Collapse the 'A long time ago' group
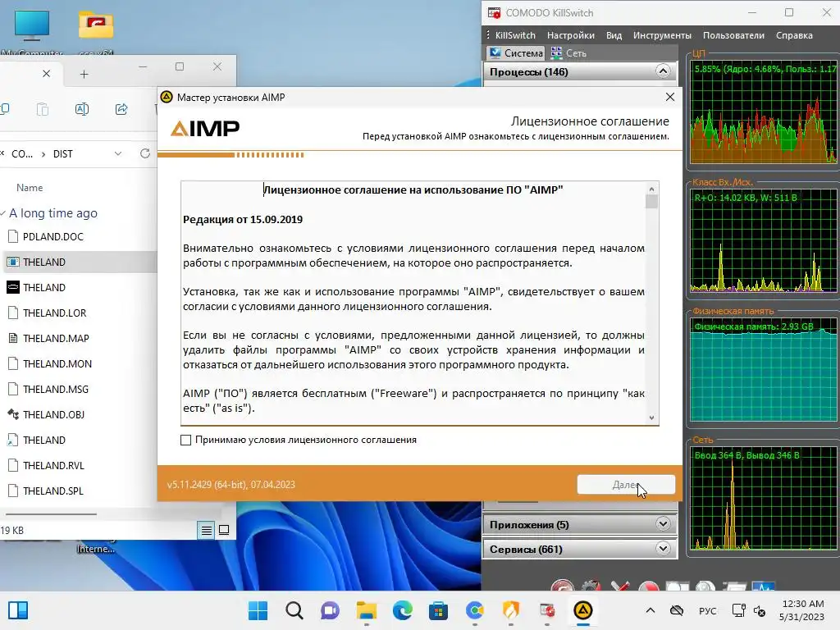Screen dimensions: 840x630 point(3,213)
